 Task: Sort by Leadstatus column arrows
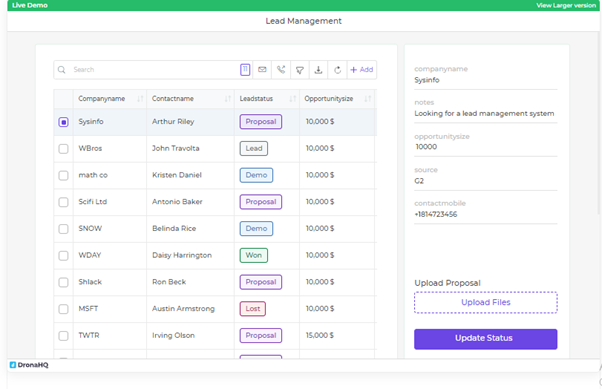coord(293,99)
